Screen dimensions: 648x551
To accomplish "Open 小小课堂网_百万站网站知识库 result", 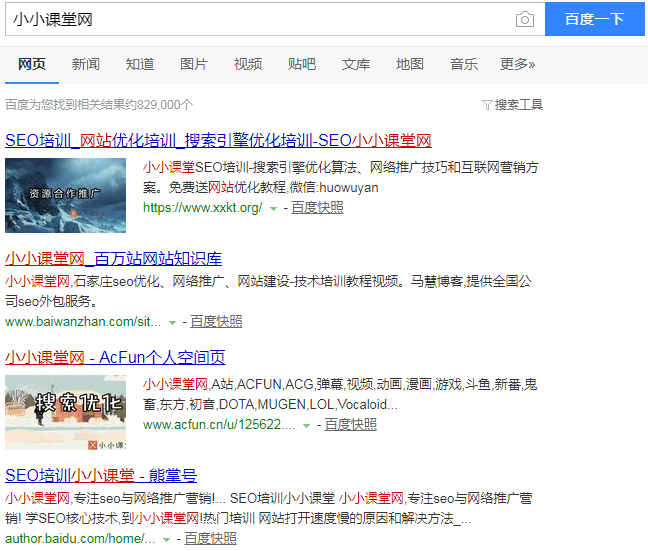I will tap(113, 259).
